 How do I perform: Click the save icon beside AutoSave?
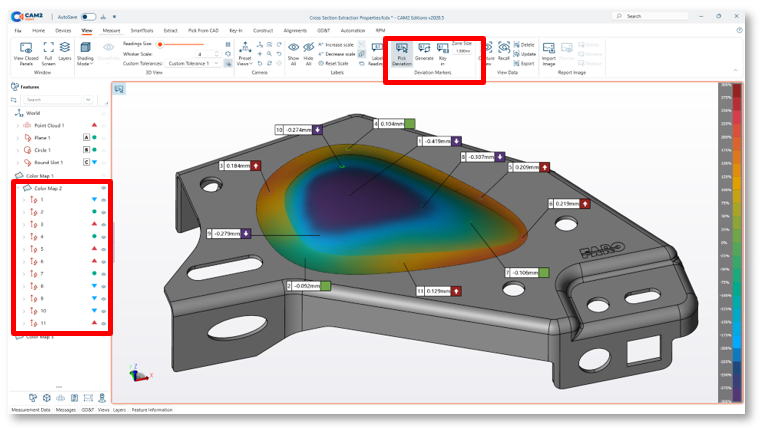click(x=103, y=17)
